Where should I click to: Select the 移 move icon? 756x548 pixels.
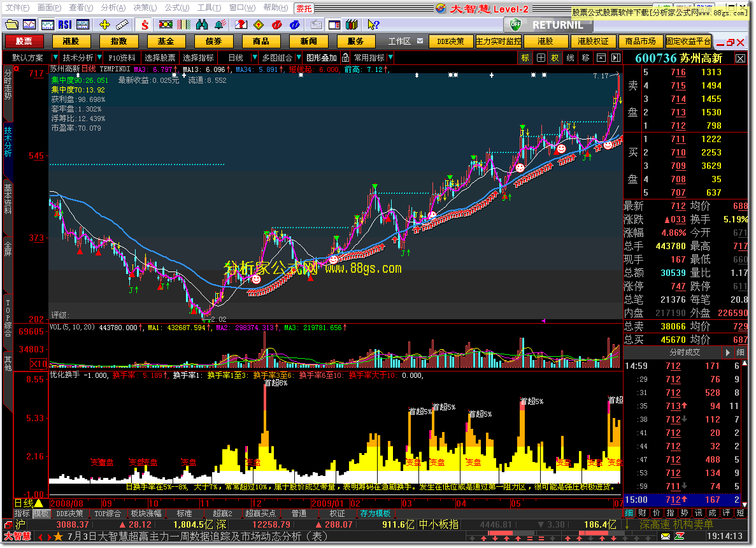point(586,58)
